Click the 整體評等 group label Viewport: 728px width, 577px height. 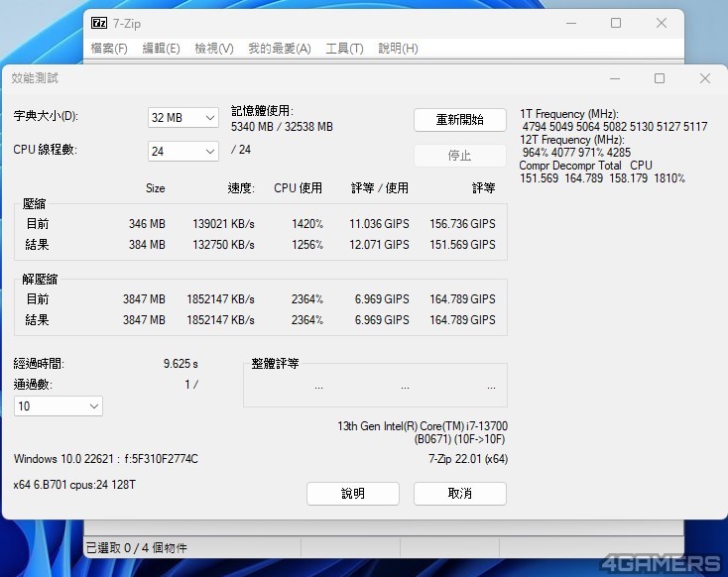[275, 364]
